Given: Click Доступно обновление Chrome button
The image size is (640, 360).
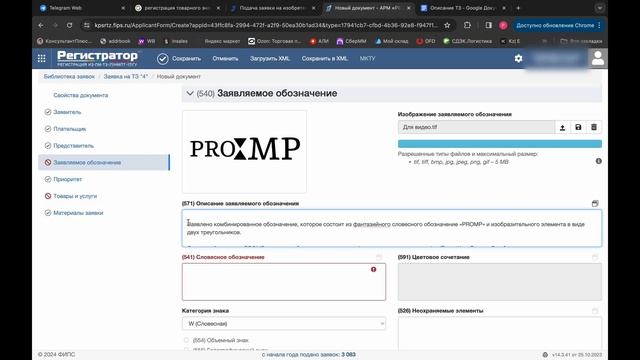Looking at the screenshot, I should click(558, 25).
